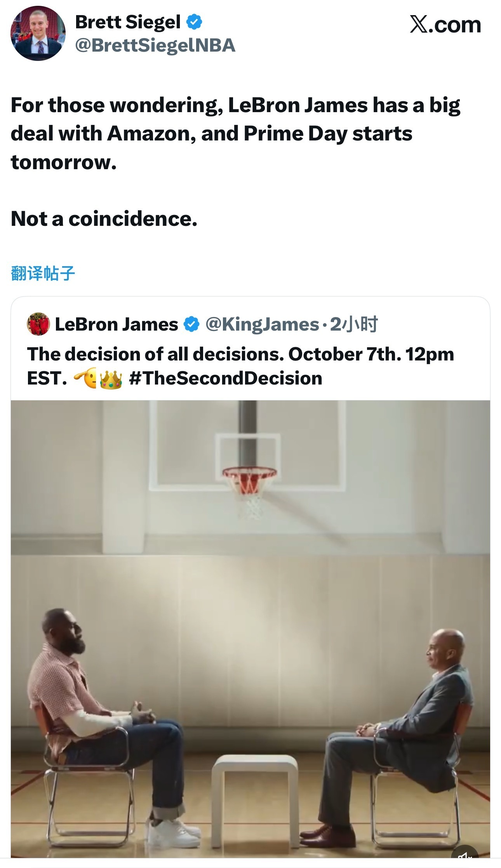Open the @BrettSiegelNBA handle
Screen dimensions: 501x868
[155, 45]
